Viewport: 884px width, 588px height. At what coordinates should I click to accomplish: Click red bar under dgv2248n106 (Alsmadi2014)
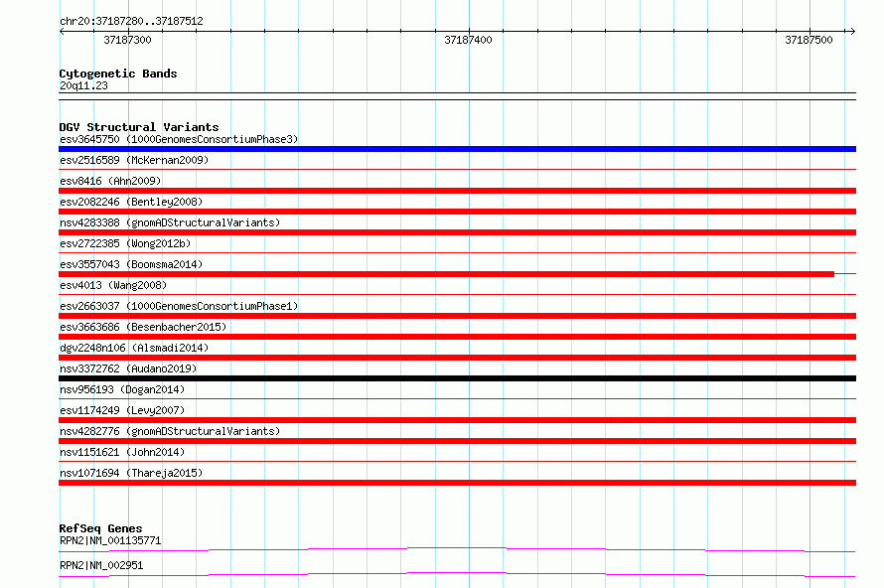point(457,358)
